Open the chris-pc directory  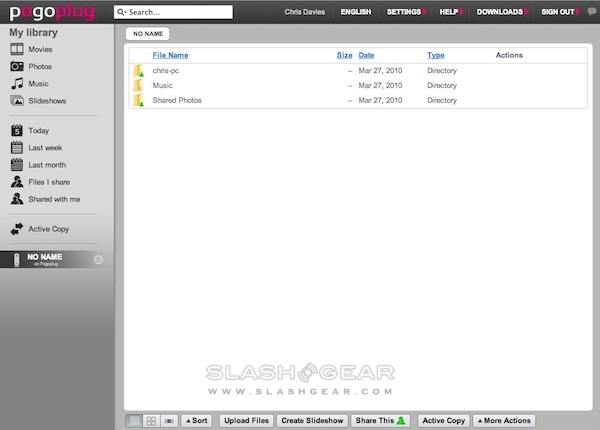pos(165,71)
